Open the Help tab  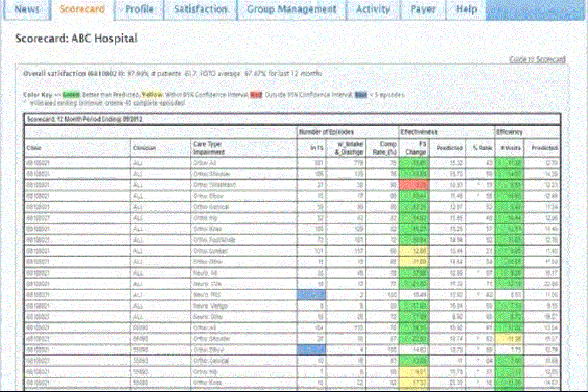click(x=466, y=9)
